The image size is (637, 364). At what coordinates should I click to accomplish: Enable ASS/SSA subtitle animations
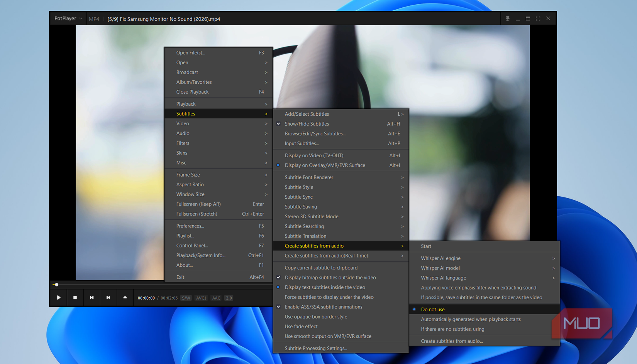[x=324, y=307]
